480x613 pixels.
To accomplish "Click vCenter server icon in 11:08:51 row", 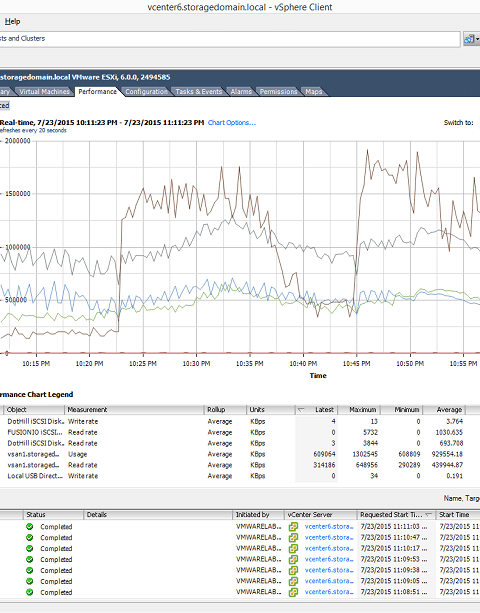I will point(293,593).
